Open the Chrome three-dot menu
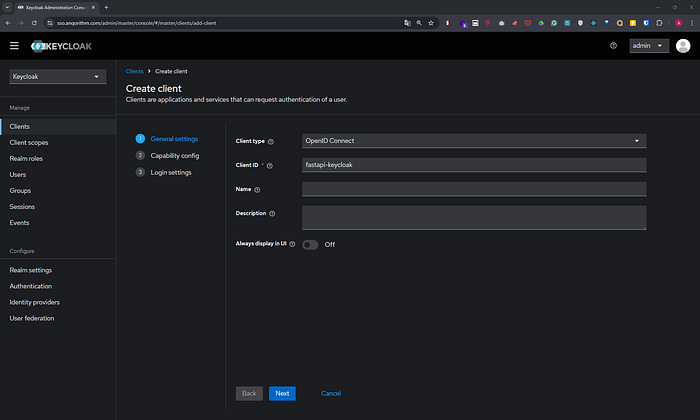Image resolution: width=700 pixels, height=420 pixels. coord(692,23)
